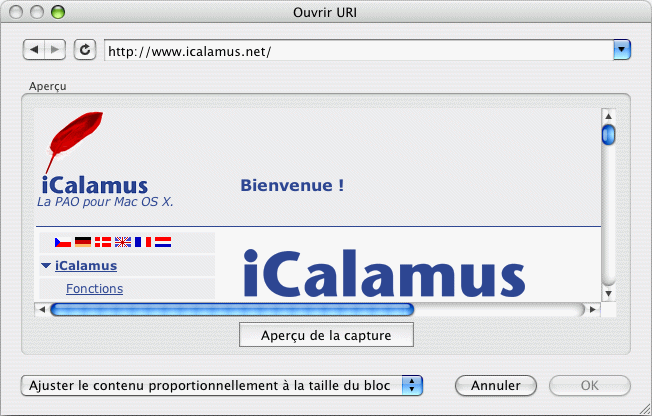The height and width of the screenshot is (416, 652).
Task: Select the Danish flag language icon
Action: [103, 242]
